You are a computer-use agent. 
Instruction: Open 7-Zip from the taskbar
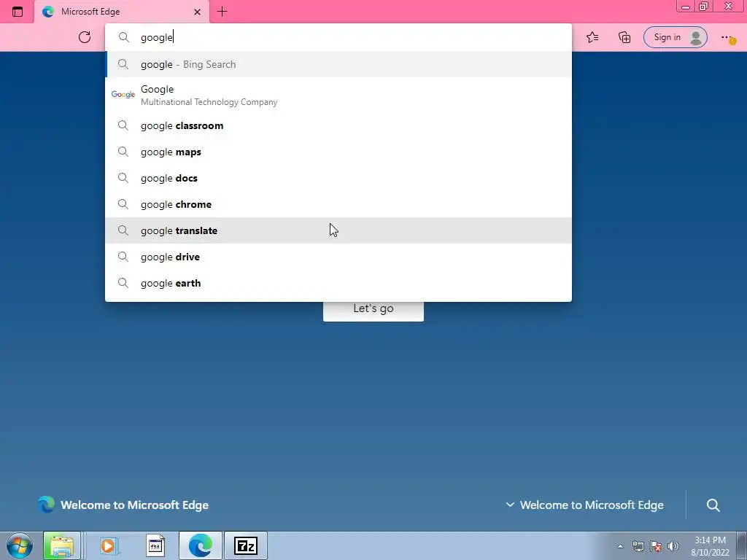pyautogui.click(x=246, y=545)
